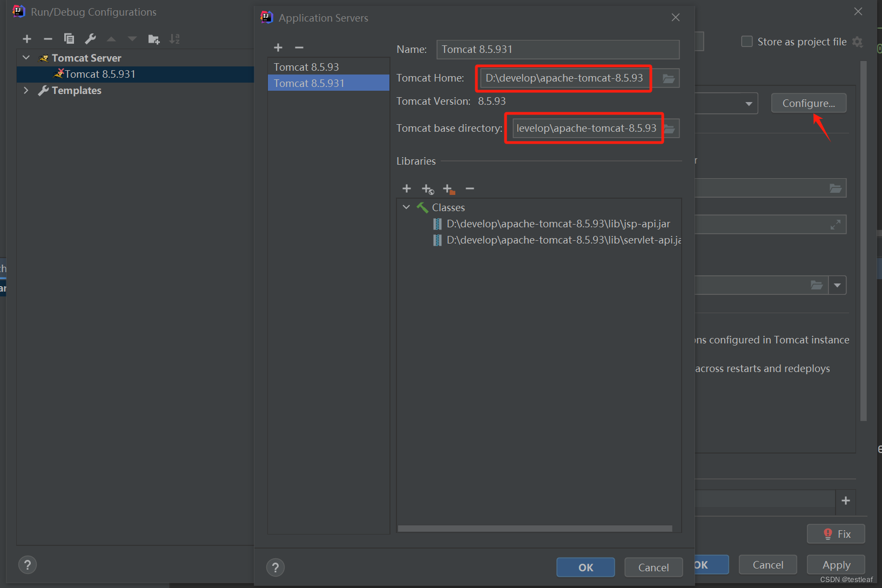Click Tomcat Version value 8.5.93

(492, 101)
